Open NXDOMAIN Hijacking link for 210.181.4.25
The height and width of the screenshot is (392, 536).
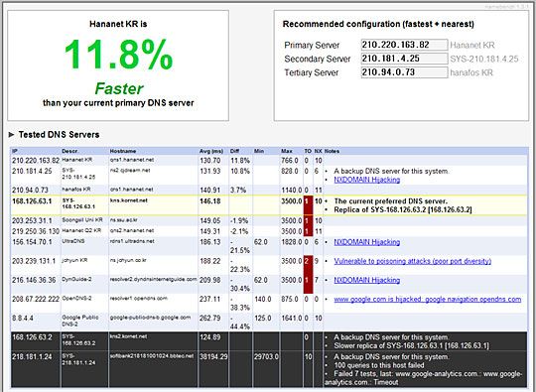pos(367,180)
